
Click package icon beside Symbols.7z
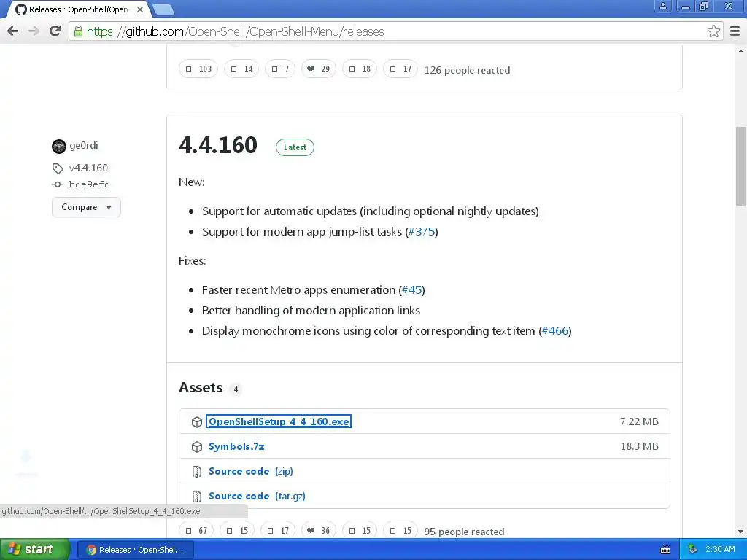197,447
